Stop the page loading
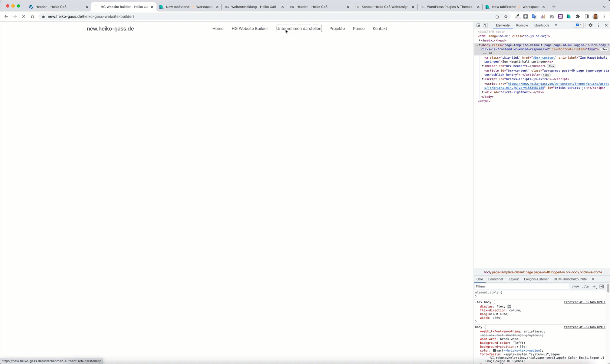610x364 pixels. 24,17
